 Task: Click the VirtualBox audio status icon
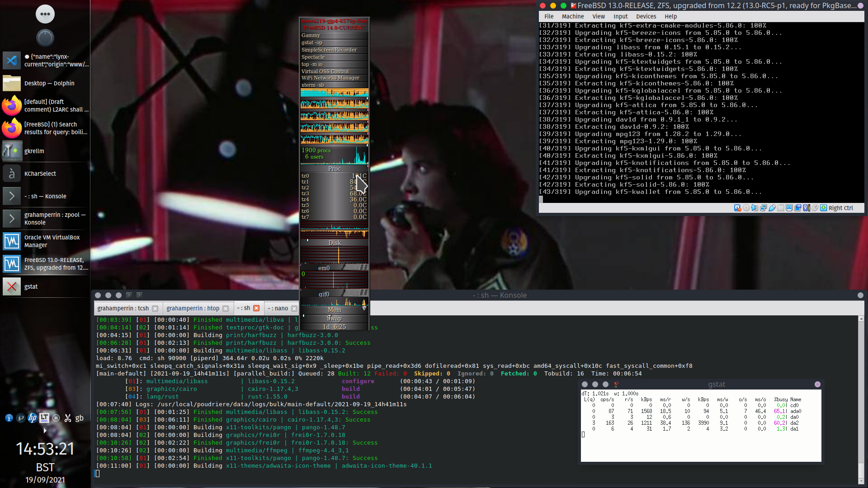[755, 208]
